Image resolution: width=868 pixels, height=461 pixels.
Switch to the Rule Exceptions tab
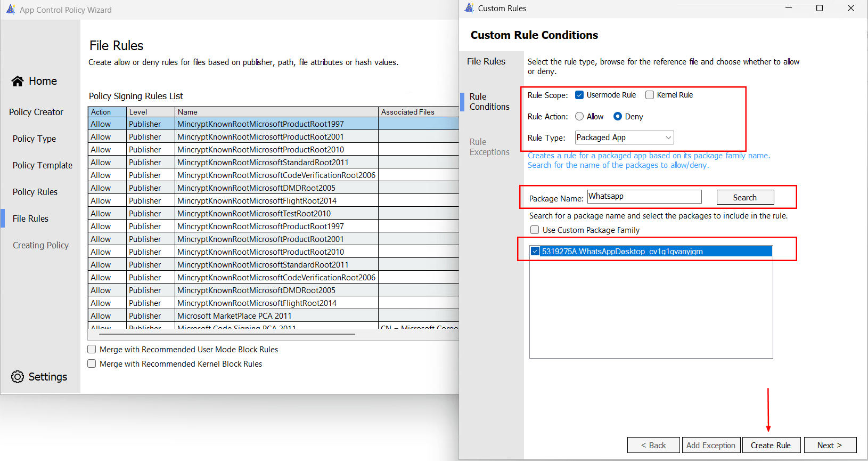(x=489, y=147)
